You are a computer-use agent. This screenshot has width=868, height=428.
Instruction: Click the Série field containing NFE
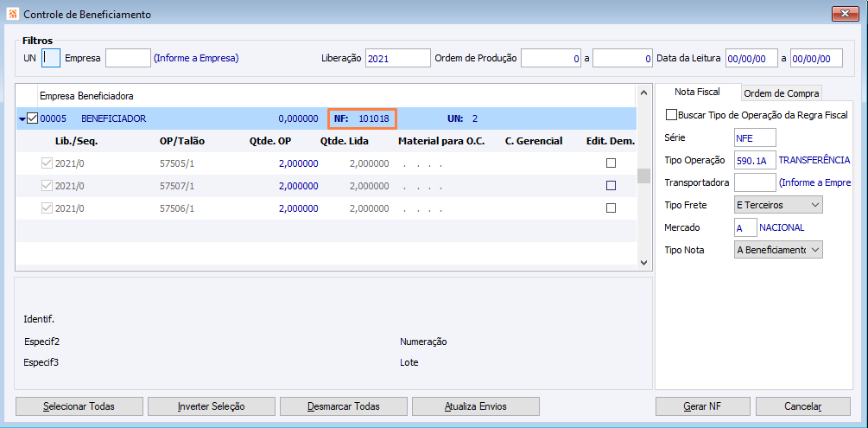(755, 137)
